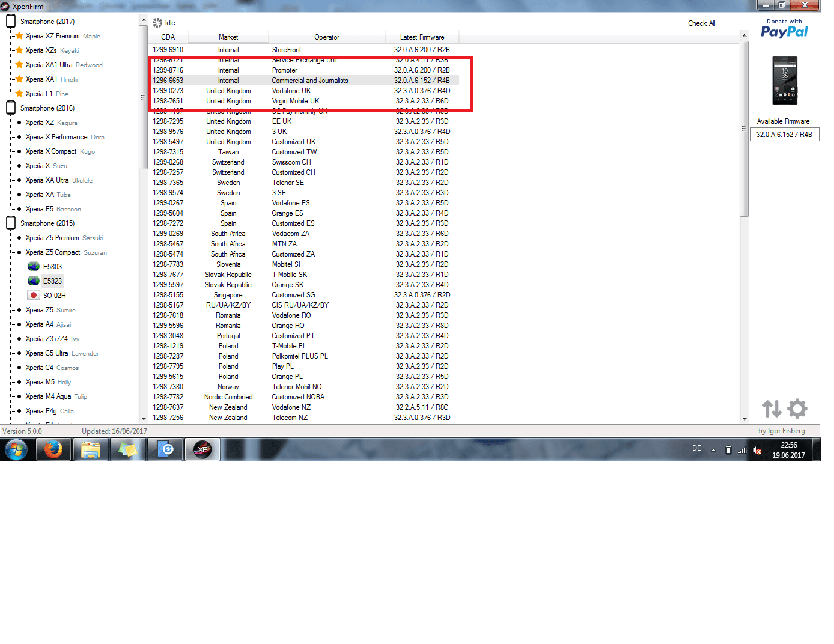Sort by the CDA column header

[x=168, y=37]
